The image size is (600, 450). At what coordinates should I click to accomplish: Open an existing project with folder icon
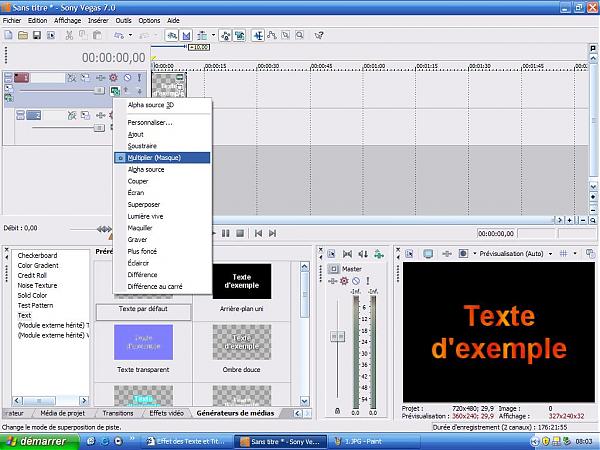click(22, 35)
